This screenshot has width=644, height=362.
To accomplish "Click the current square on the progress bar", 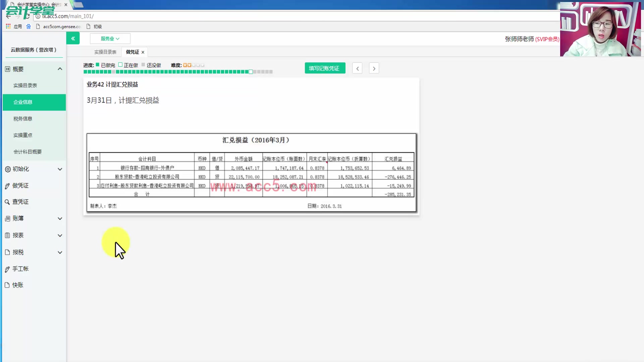I will [251, 71].
